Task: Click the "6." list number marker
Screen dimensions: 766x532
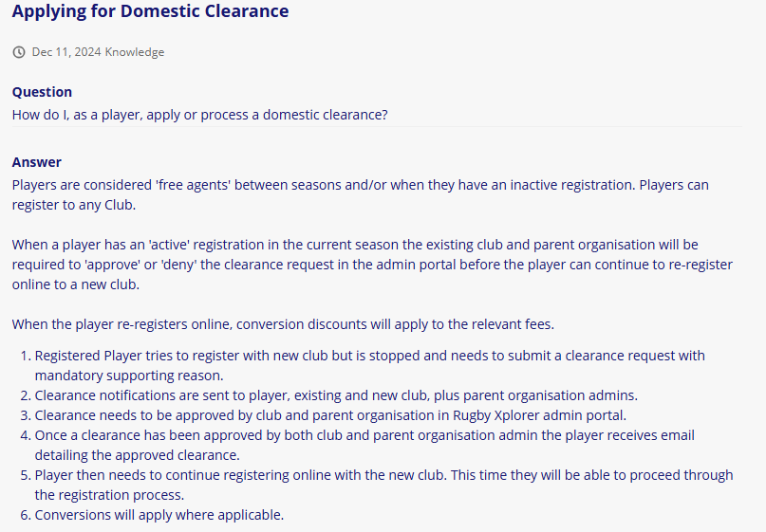Action: [x=26, y=515]
